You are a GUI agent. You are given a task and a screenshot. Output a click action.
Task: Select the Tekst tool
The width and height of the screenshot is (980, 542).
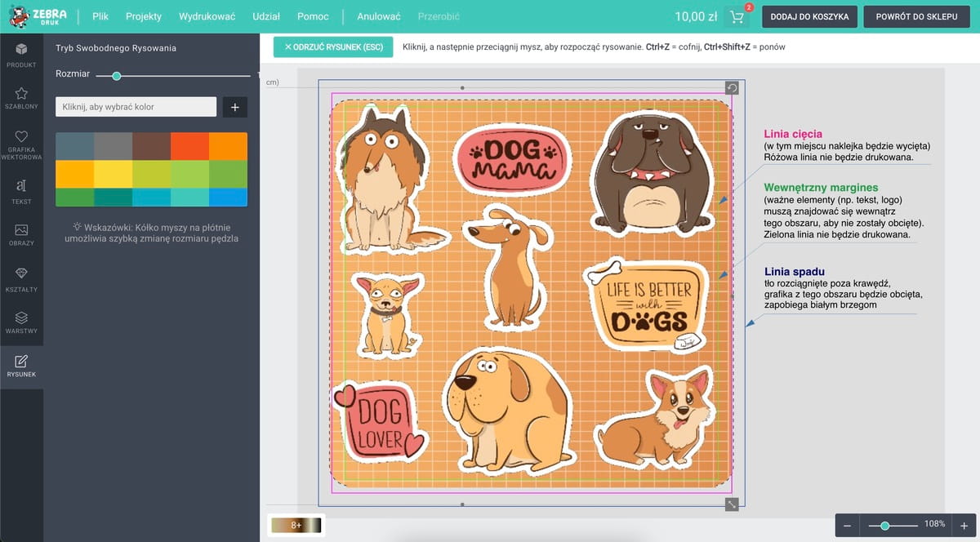[21, 190]
